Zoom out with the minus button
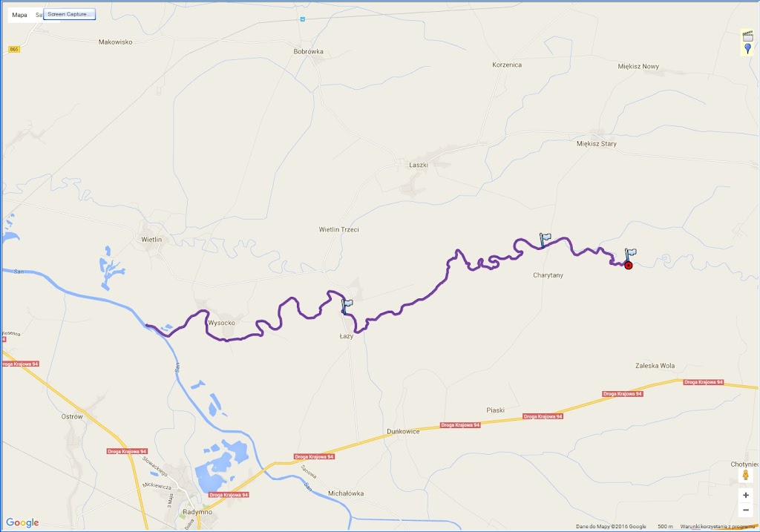Viewport: 760px width, 532px height. tap(745, 510)
